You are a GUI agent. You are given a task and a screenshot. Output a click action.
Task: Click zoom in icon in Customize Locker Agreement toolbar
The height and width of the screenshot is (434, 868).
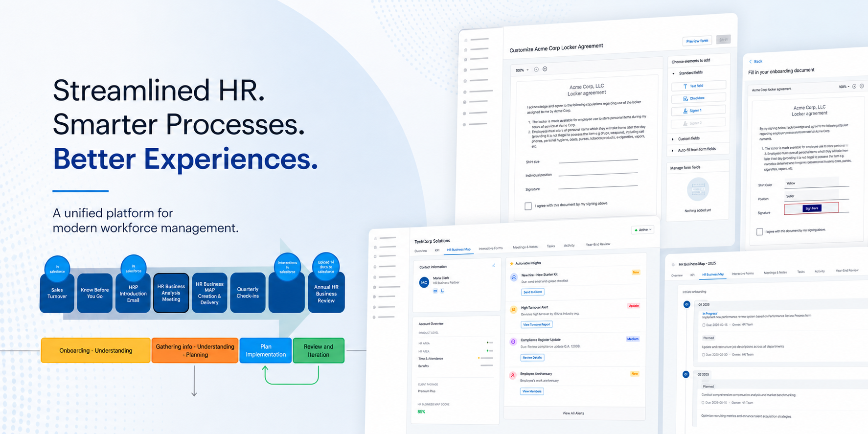[545, 69]
